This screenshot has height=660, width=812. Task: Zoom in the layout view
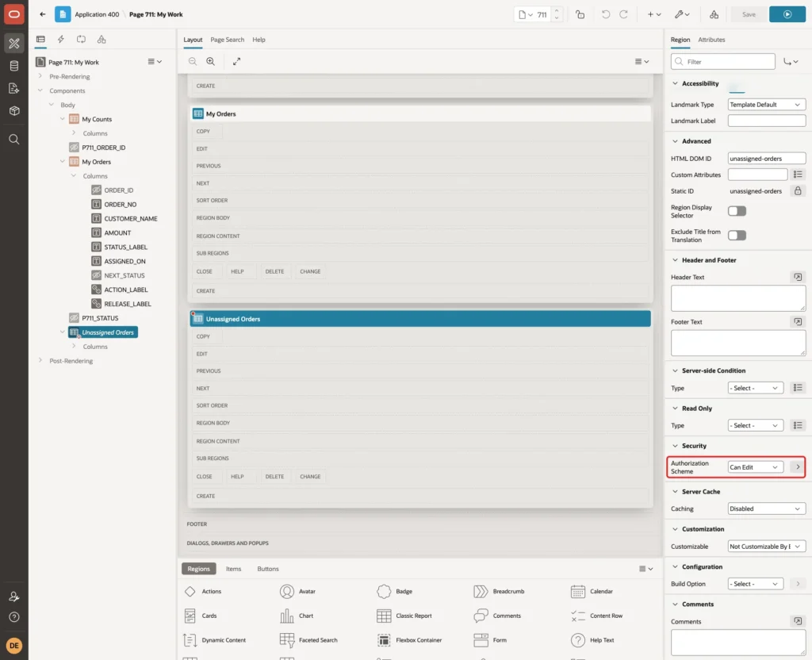coord(211,61)
